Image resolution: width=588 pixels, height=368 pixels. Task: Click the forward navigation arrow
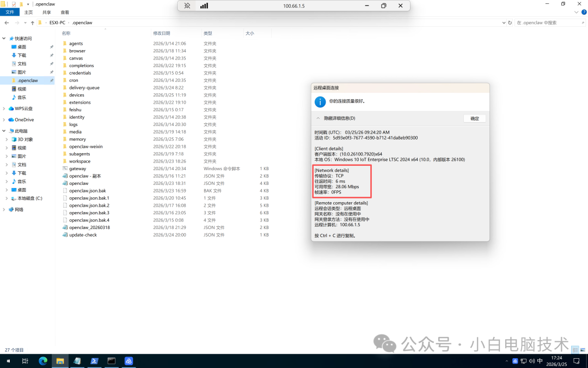[17, 22]
